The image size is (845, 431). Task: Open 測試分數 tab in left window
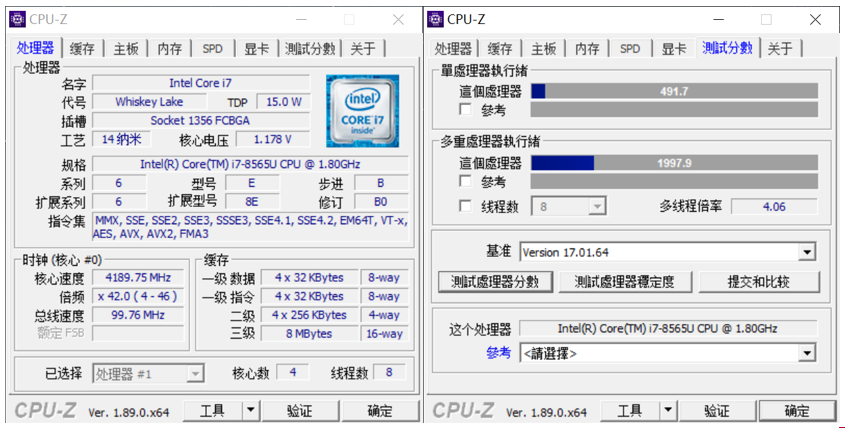click(x=310, y=49)
